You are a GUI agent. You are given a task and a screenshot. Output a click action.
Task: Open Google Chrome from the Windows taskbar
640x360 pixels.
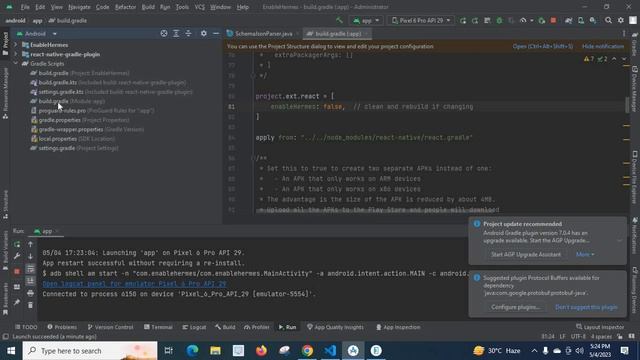point(307,351)
